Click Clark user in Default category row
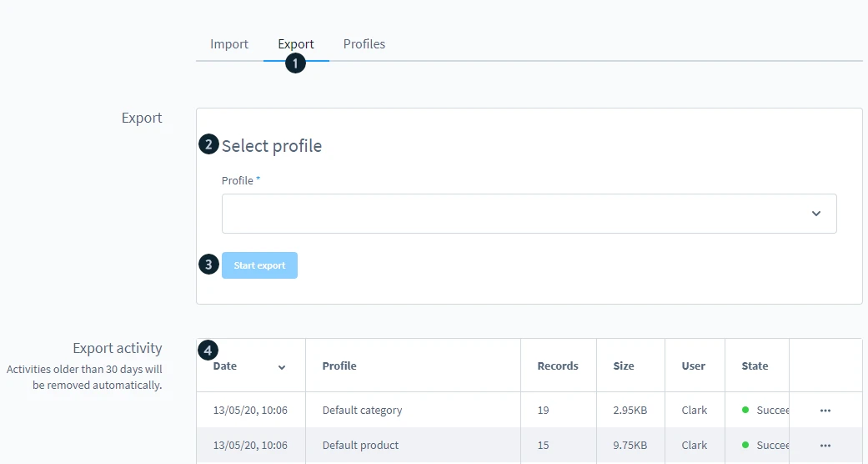Image resolution: width=868 pixels, height=464 pixels. click(695, 411)
